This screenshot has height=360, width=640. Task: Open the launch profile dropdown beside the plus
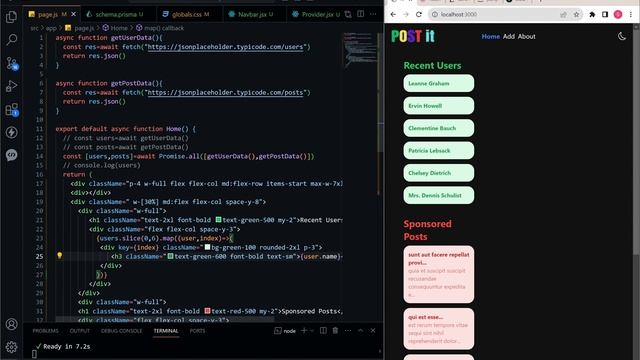click(x=312, y=331)
